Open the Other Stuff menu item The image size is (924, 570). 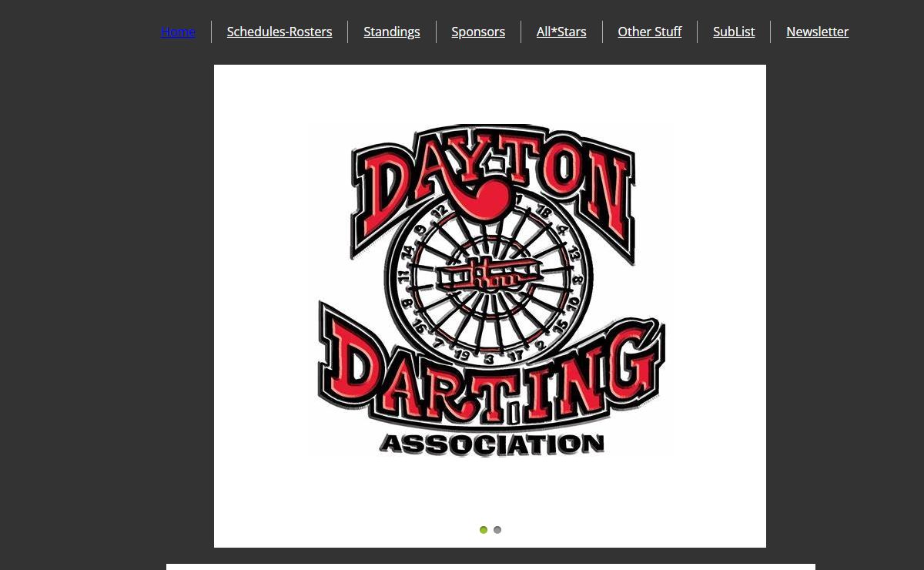click(x=650, y=32)
